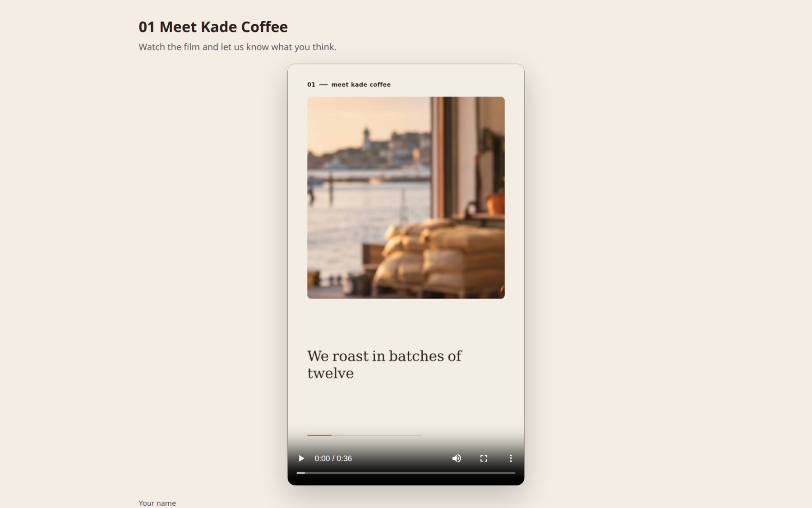
Task: Click the 0:00 / 0:36 time display
Action: point(333,458)
